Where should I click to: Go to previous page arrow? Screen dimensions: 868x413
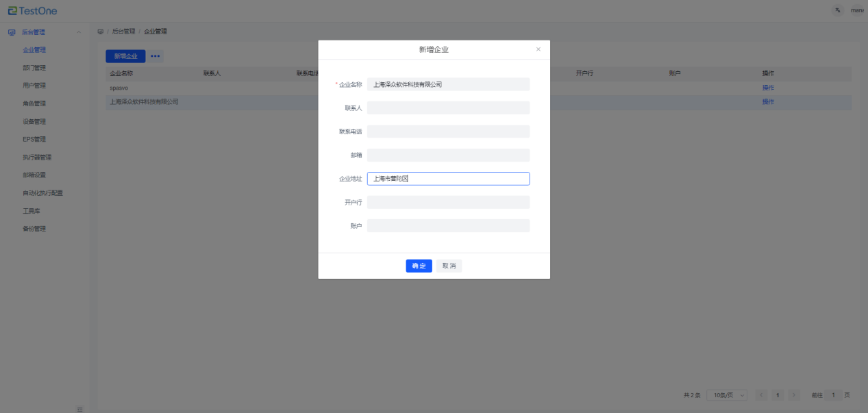[762, 395]
